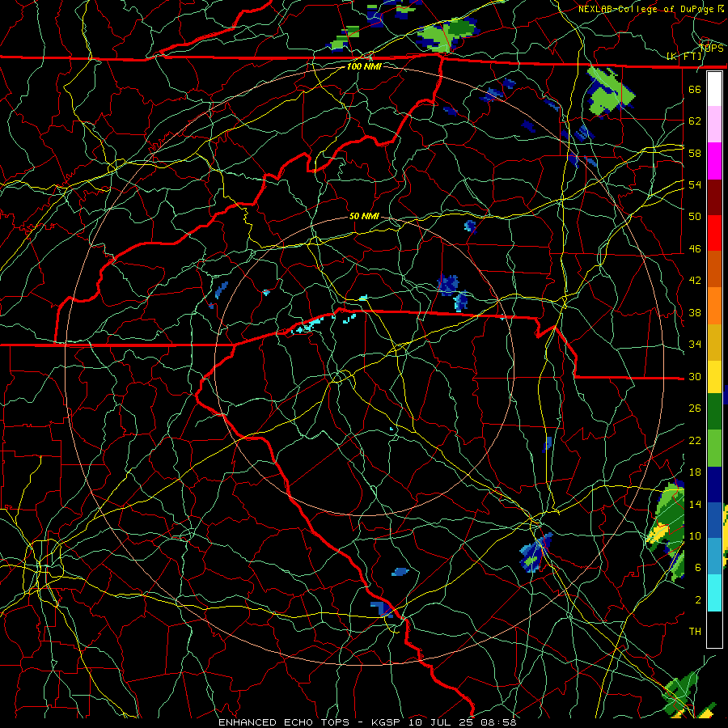
Task: Click the light pink legend swatch
Action: [714, 125]
